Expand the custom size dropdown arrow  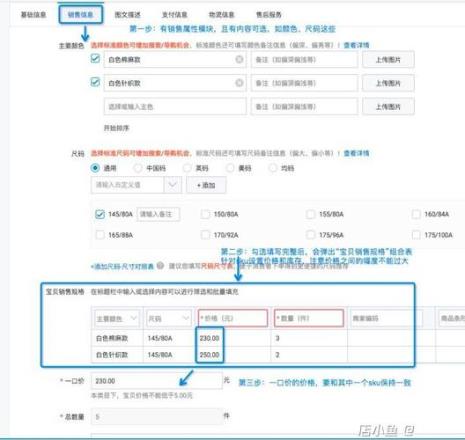173,185
